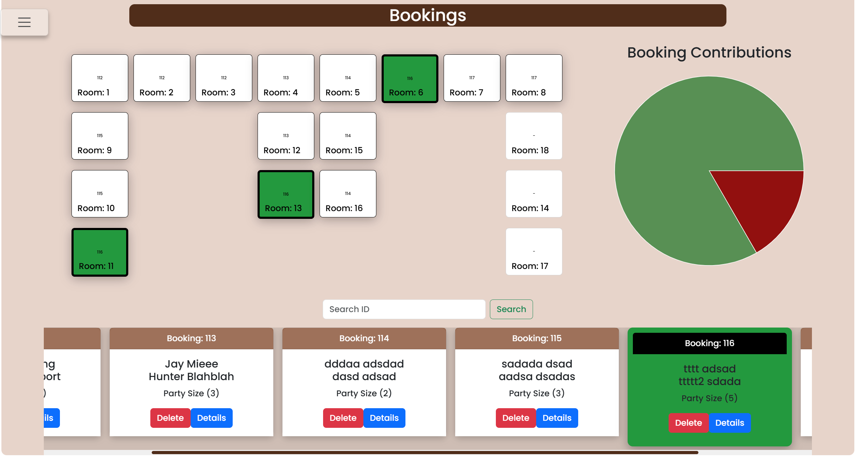Open the hamburger menu
The height and width of the screenshot is (465, 868).
pyautogui.click(x=24, y=22)
